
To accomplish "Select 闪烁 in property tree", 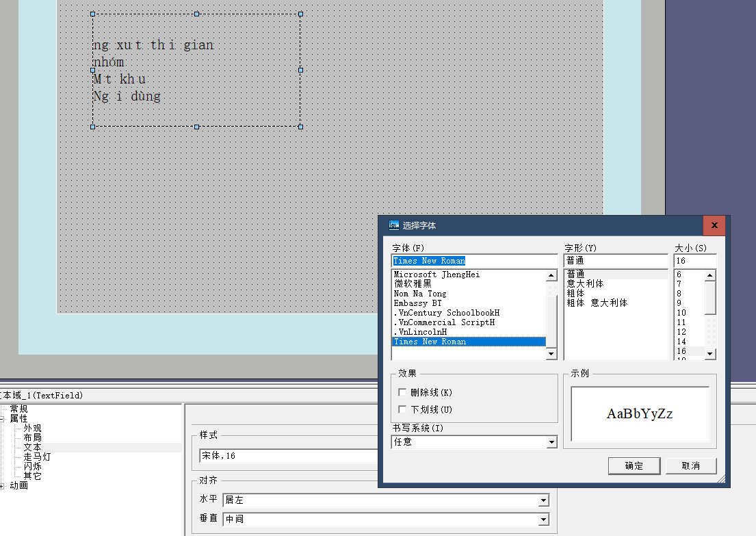I will click(32, 467).
